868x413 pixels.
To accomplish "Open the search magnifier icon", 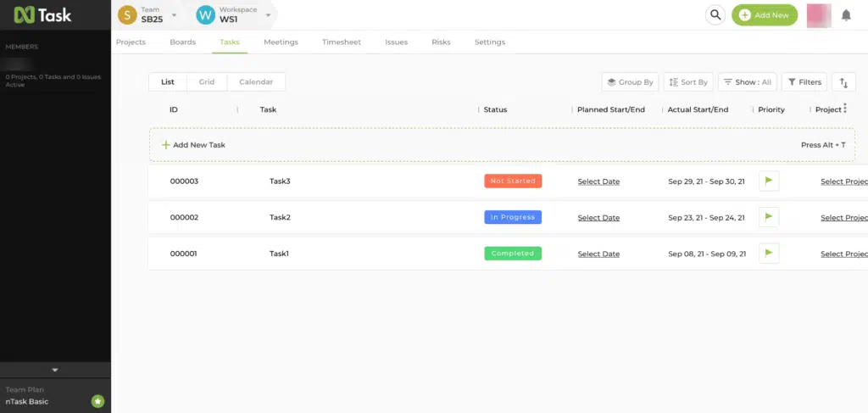I will [715, 15].
